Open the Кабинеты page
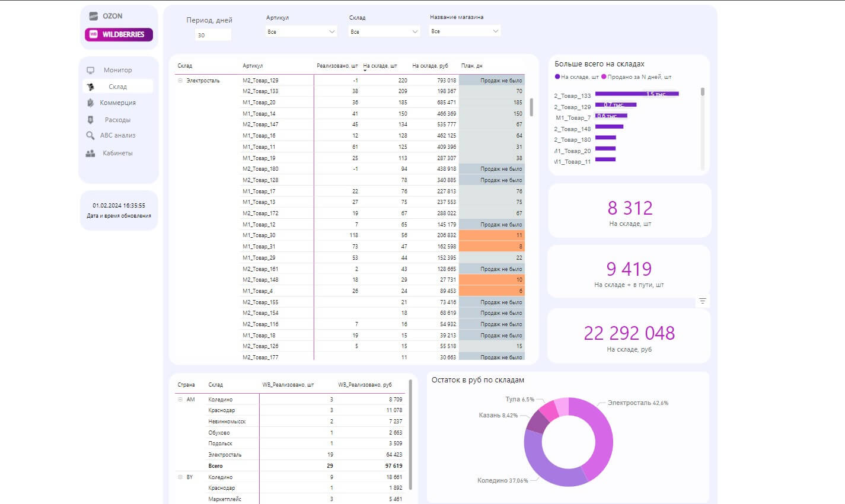Viewport: 845px width, 504px height. coord(117,153)
